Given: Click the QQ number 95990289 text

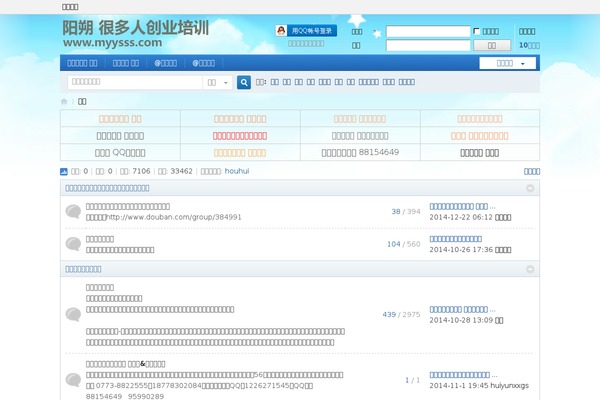Looking at the screenshot, I should tap(146, 397).
